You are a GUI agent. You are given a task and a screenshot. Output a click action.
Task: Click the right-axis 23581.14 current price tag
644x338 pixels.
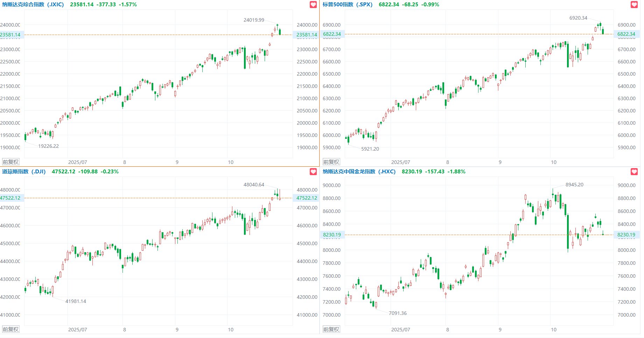click(307, 35)
